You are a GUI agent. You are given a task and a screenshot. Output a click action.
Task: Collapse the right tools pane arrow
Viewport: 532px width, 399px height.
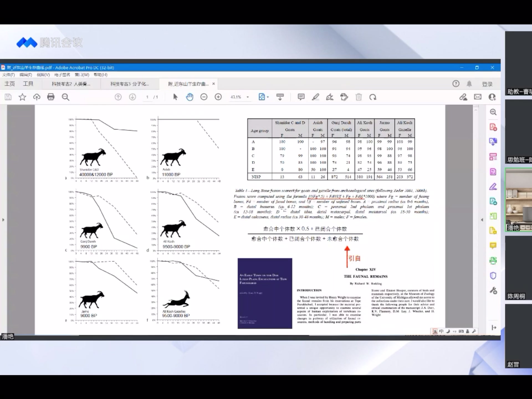[x=482, y=220]
